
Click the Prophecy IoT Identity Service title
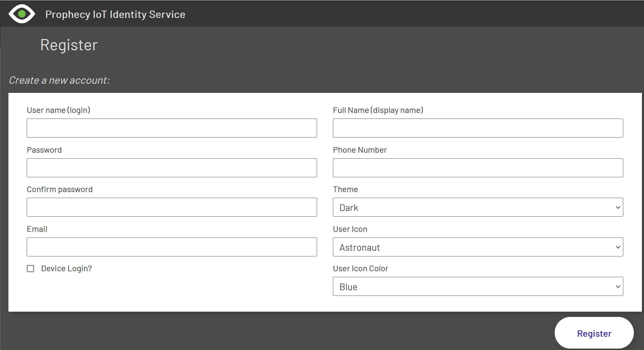[115, 14]
